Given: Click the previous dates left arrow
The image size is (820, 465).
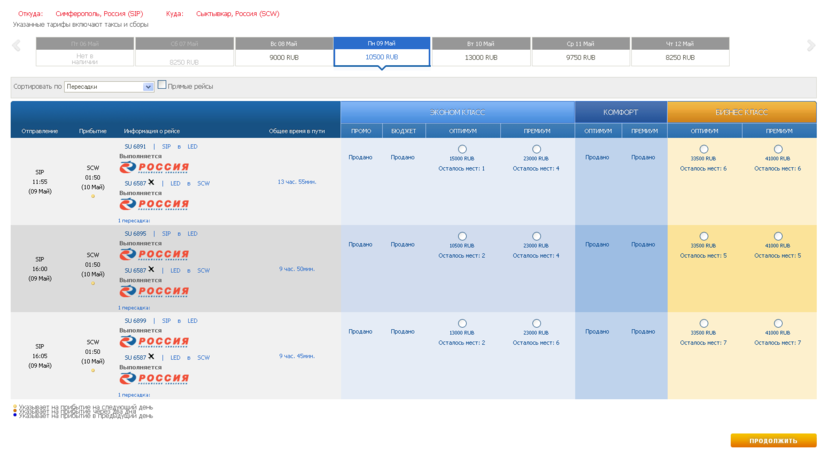Looking at the screenshot, I should [16, 46].
